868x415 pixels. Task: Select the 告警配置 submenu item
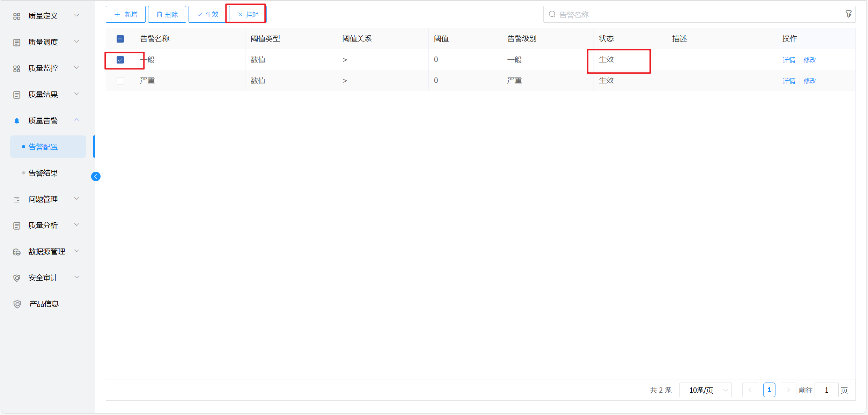43,147
